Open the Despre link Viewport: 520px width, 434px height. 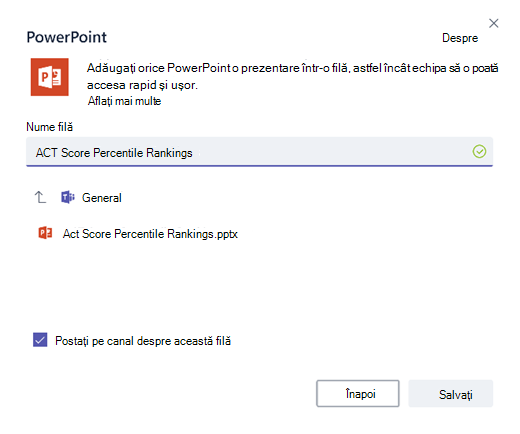460,38
